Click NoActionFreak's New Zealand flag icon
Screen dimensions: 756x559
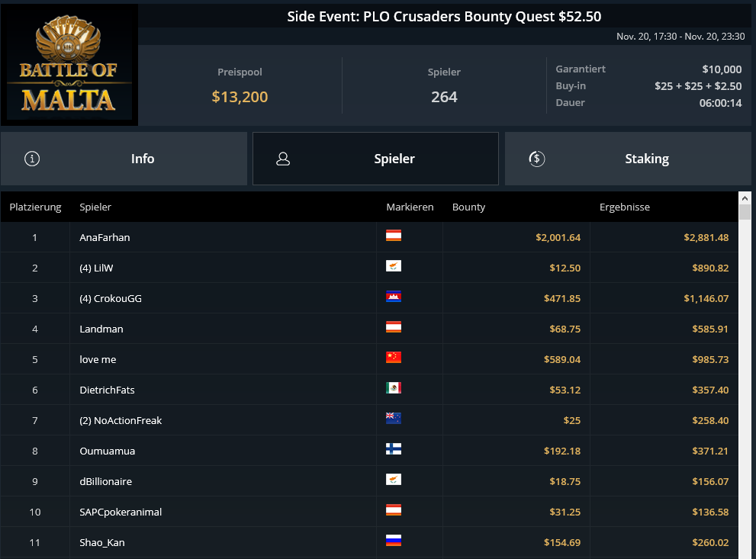click(394, 418)
